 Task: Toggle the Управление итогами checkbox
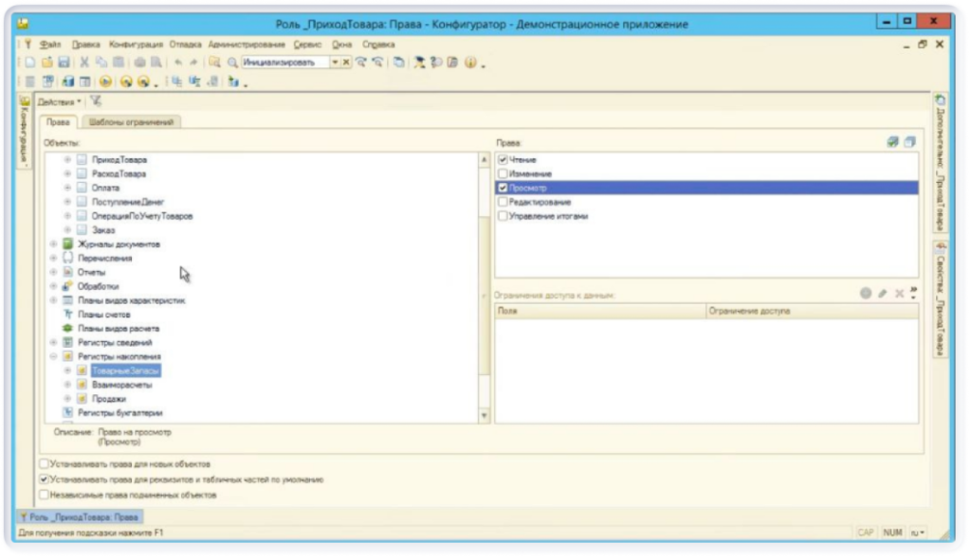click(504, 216)
